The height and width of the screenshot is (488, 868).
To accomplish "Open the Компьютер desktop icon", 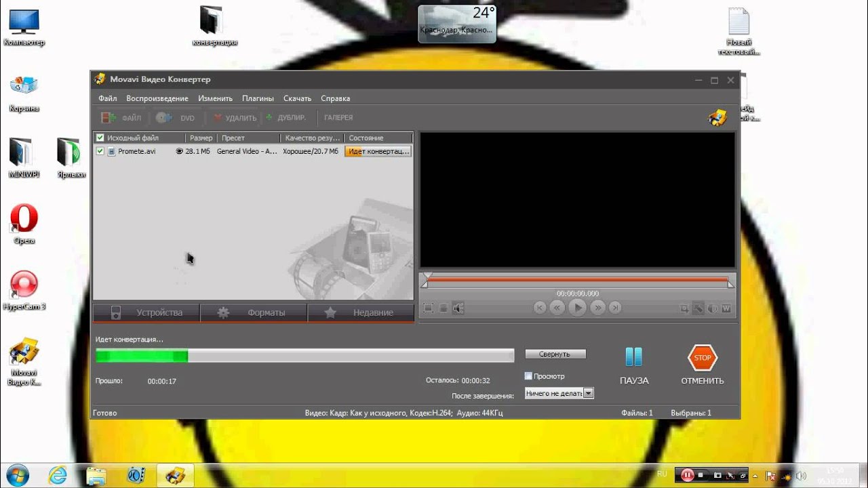I will pyautogui.click(x=24, y=27).
